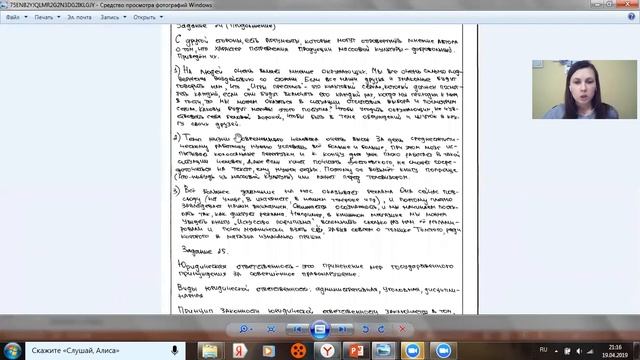Screen dimensions: 640x360
Task: Start the slide show
Action: (320, 329)
